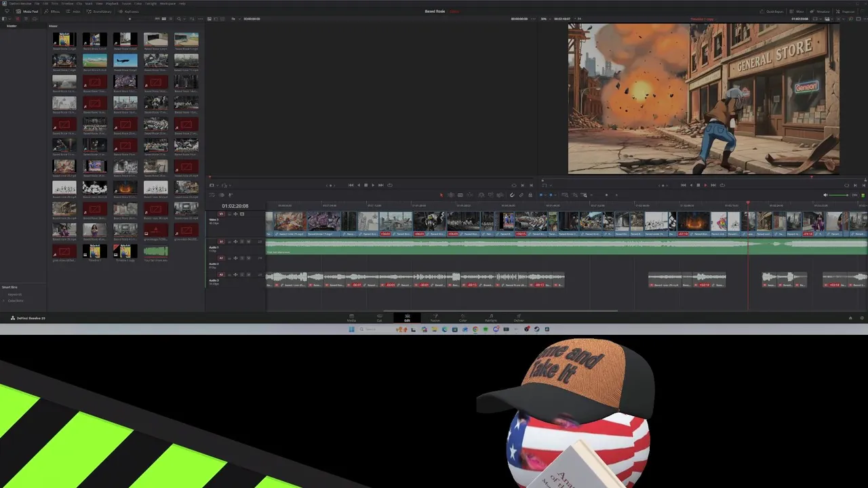Open the Playback menu
This screenshot has height=488, width=868.
pyautogui.click(x=112, y=3)
